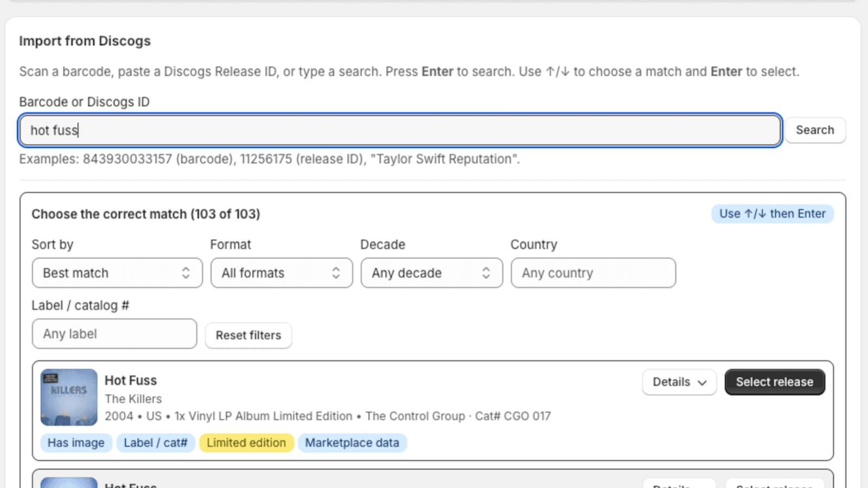Click the release line '2004 • US • 1x Vinyl LP'

[328, 416]
